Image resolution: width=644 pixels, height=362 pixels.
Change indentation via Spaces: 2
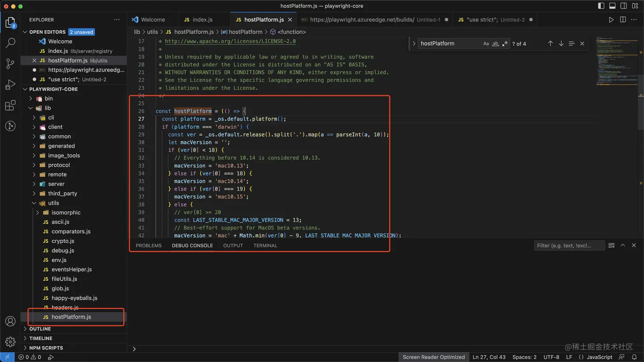[x=524, y=357]
